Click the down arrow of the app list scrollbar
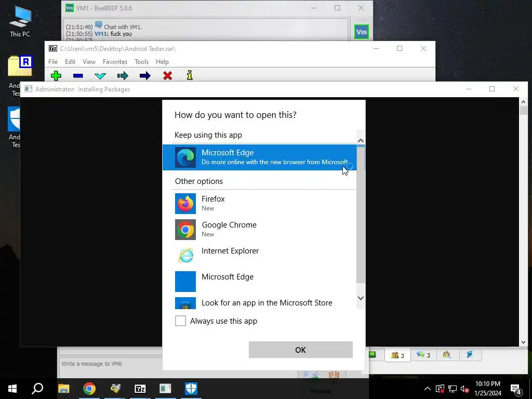532x399 pixels. click(361, 298)
